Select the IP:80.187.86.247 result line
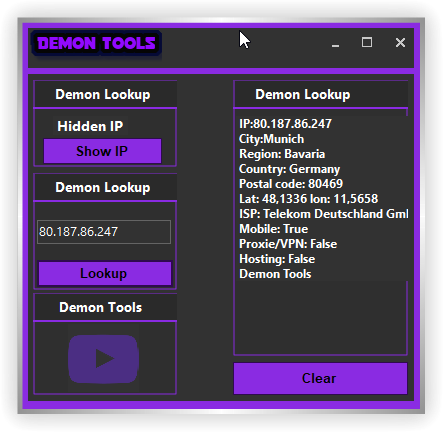Screen dimensions: 443x432 click(x=285, y=124)
